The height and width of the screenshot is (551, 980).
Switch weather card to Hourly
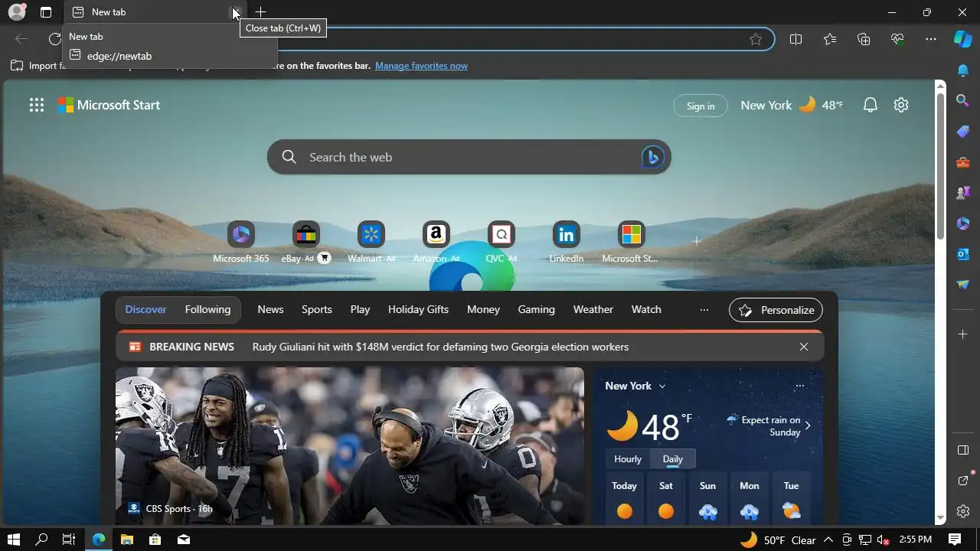tap(628, 459)
